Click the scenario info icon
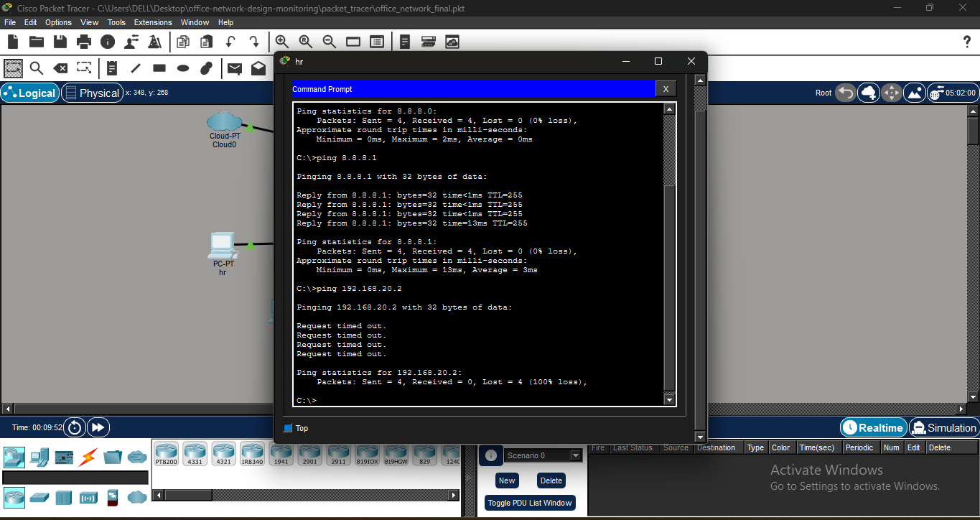The width and height of the screenshot is (980, 520). (x=491, y=455)
